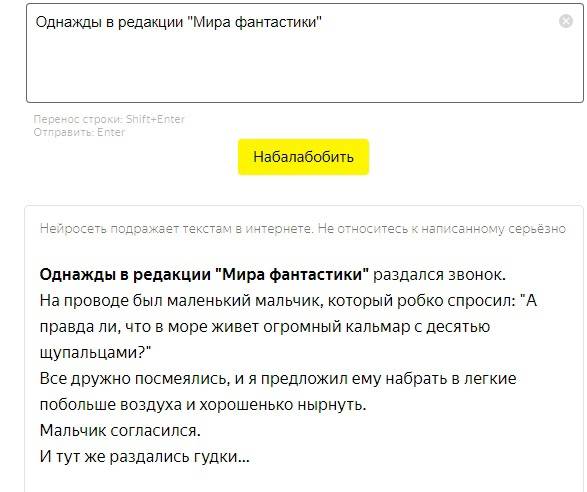587x492 pixels.
Task: Click the bold "Мира фантастики" in the result
Action: tap(292, 274)
